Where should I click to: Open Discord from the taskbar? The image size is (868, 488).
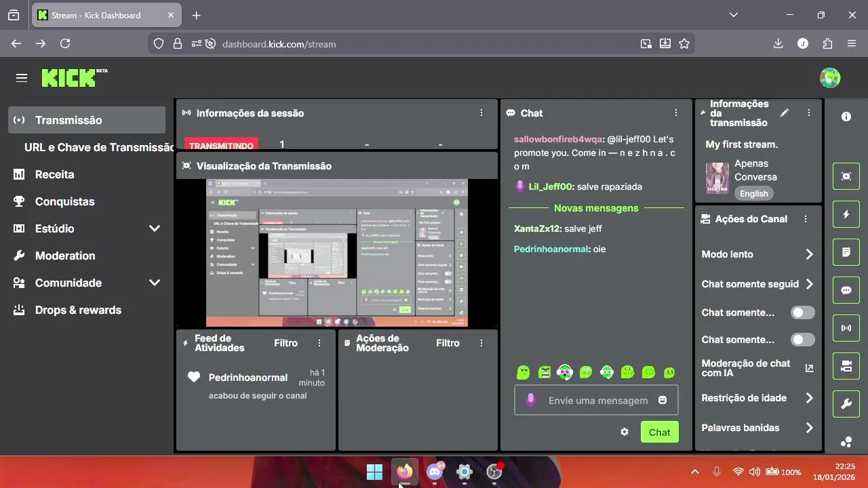point(435,472)
